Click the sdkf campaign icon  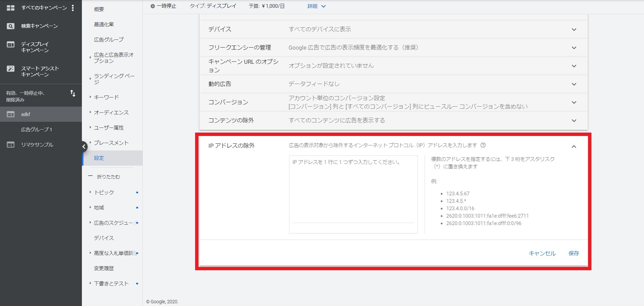pyautogui.click(x=11, y=114)
